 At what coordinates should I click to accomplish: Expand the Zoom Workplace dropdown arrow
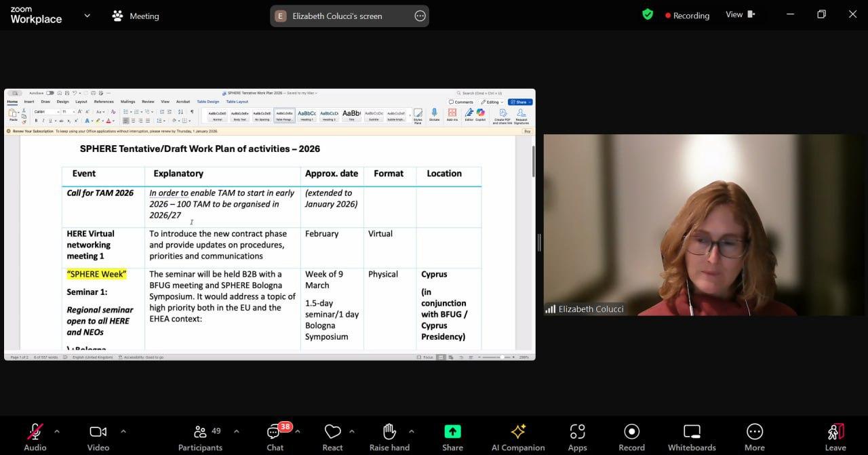point(87,16)
